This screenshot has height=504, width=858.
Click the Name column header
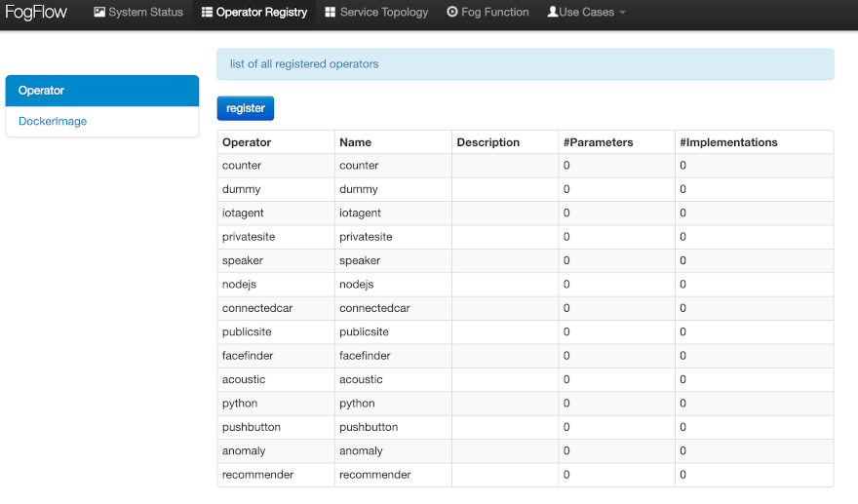(355, 142)
